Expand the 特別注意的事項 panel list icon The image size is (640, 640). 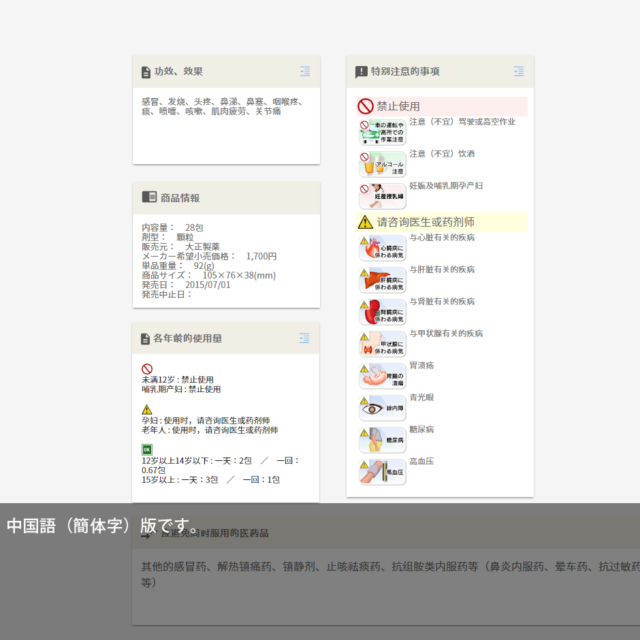(x=518, y=71)
